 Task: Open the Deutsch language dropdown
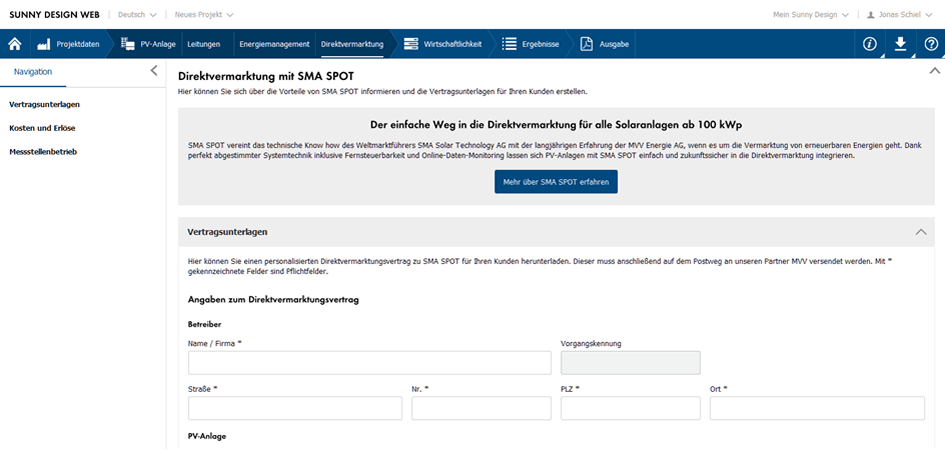tap(137, 15)
